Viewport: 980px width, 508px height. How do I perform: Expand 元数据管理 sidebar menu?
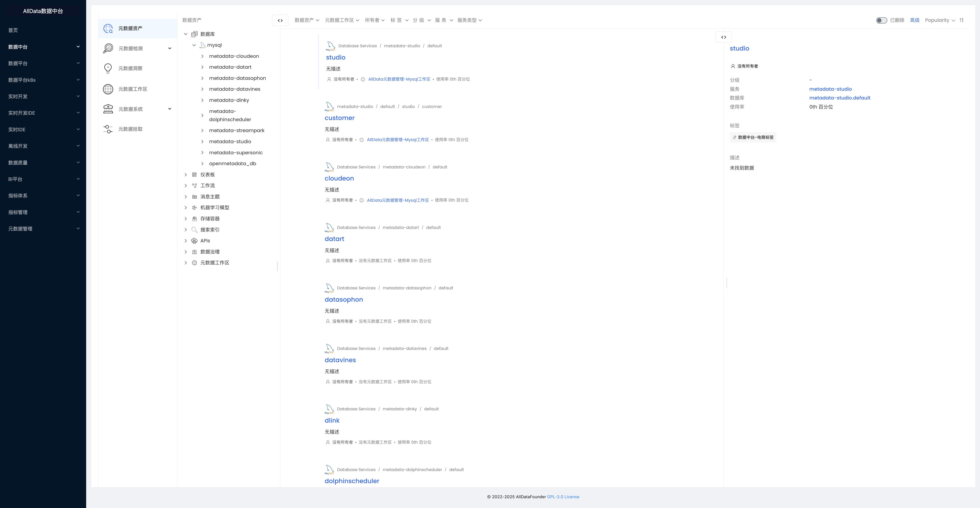click(43, 229)
